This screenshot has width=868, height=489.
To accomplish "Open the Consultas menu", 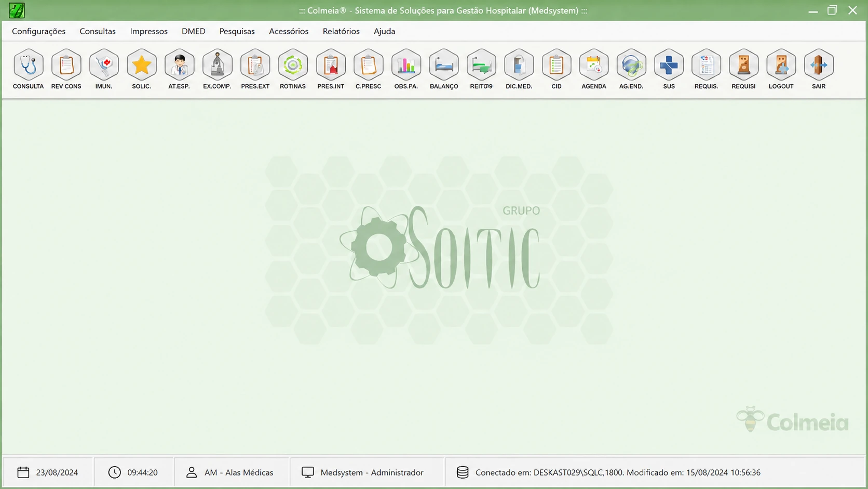I will tap(98, 31).
